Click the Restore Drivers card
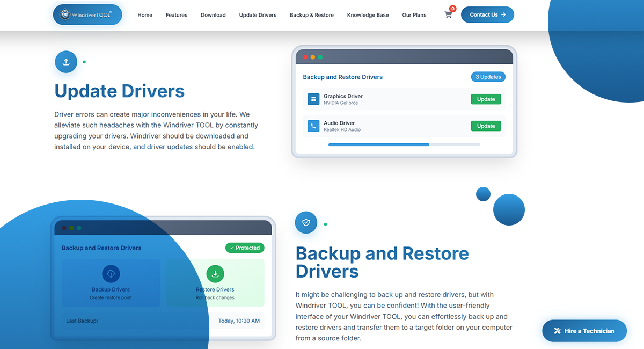 [215, 283]
